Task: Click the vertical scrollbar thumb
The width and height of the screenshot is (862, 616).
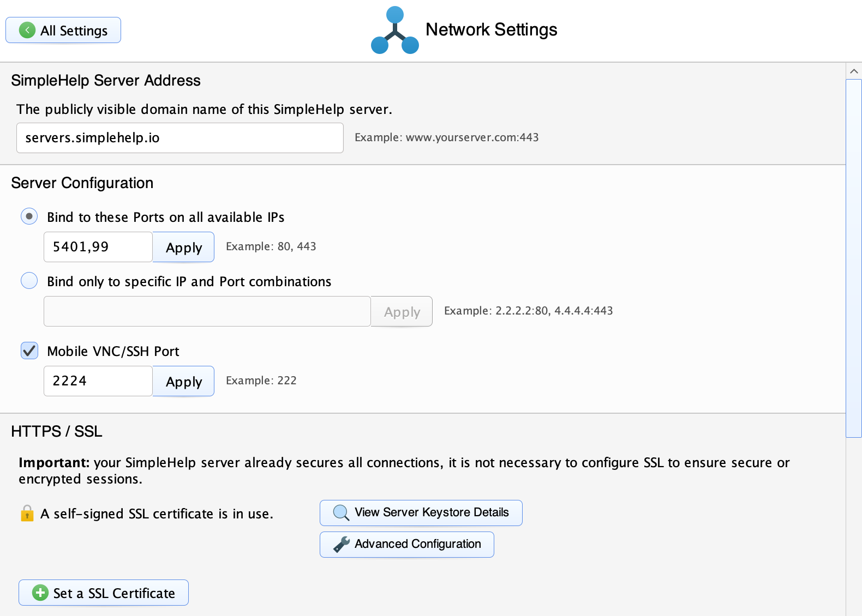Action: click(854, 258)
